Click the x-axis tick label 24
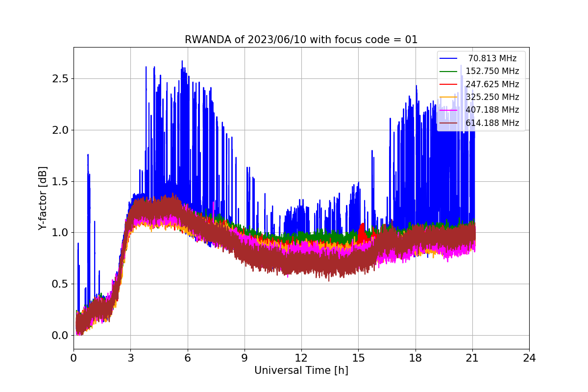Image resolution: width=588 pixels, height=392 pixels. 529,358
